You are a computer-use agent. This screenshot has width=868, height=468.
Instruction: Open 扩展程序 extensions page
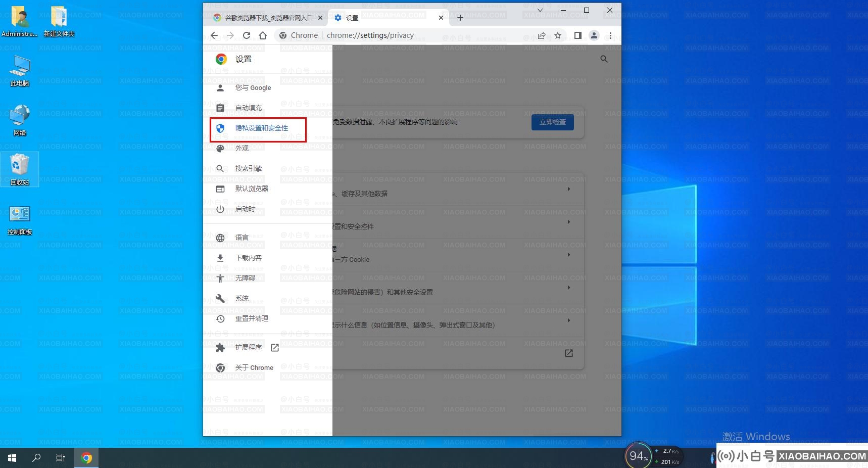pyautogui.click(x=249, y=347)
